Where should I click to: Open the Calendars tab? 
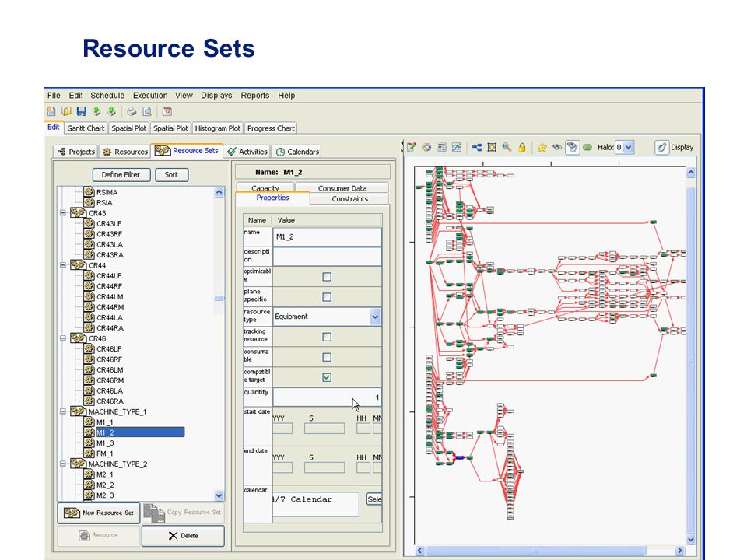297,152
